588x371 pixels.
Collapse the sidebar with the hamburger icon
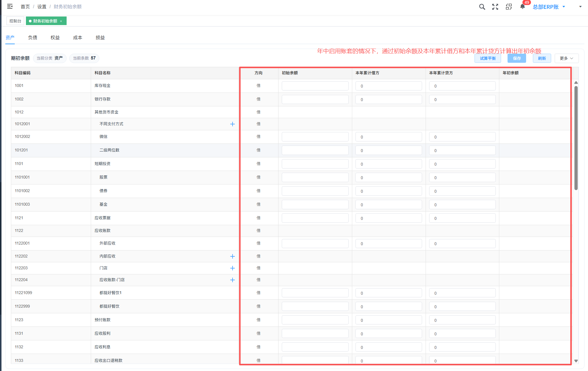tap(10, 6)
